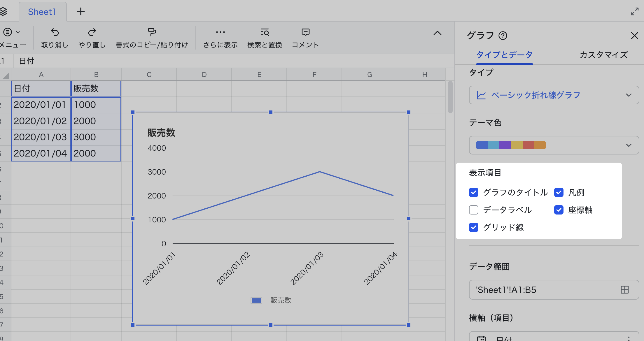Toggle the 凡例 legend checkbox
Screen dimensions: 644x341
(559, 192)
